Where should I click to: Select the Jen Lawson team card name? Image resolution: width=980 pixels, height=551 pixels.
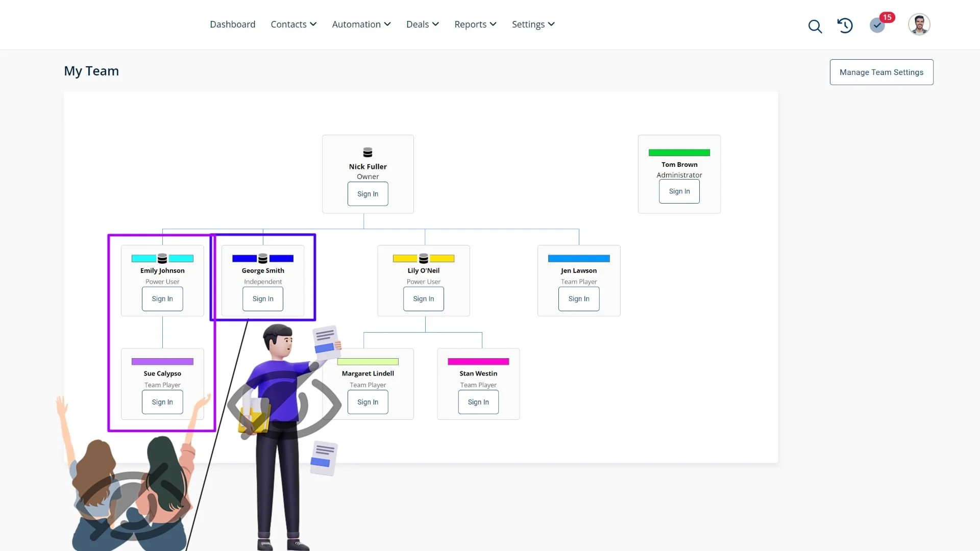point(579,271)
